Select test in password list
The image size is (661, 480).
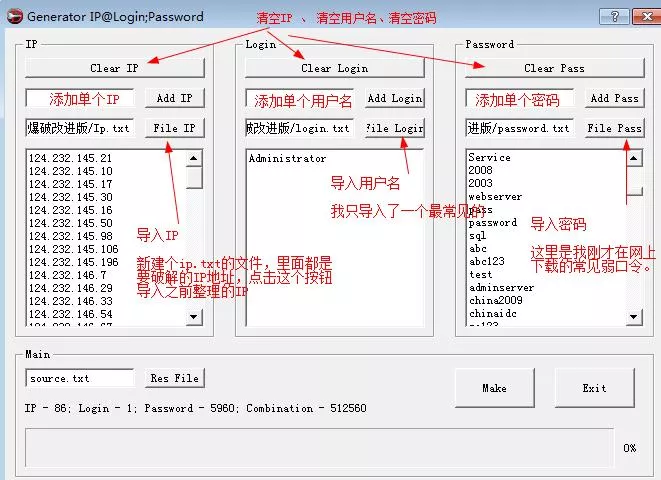[x=480, y=275]
